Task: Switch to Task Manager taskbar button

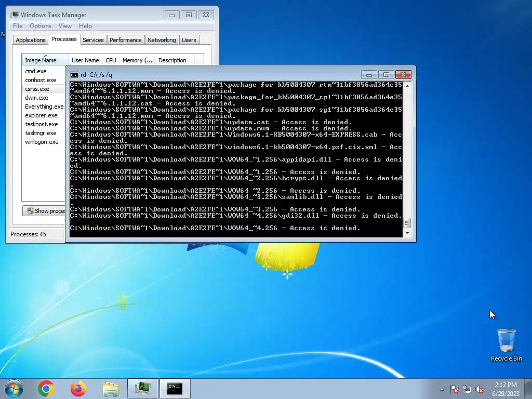Action: [142, 389]
